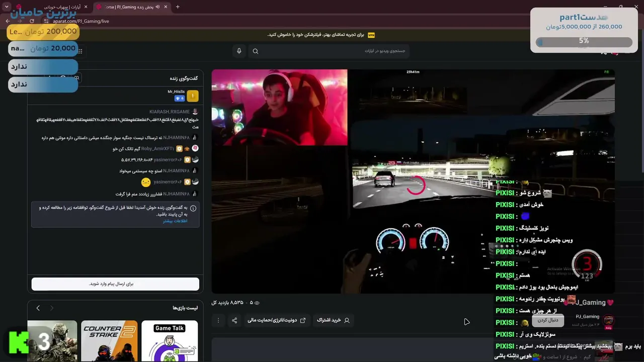The image size is (644, 362).
Task: Open the site info icon in address bar
Action: pos(45,21)
